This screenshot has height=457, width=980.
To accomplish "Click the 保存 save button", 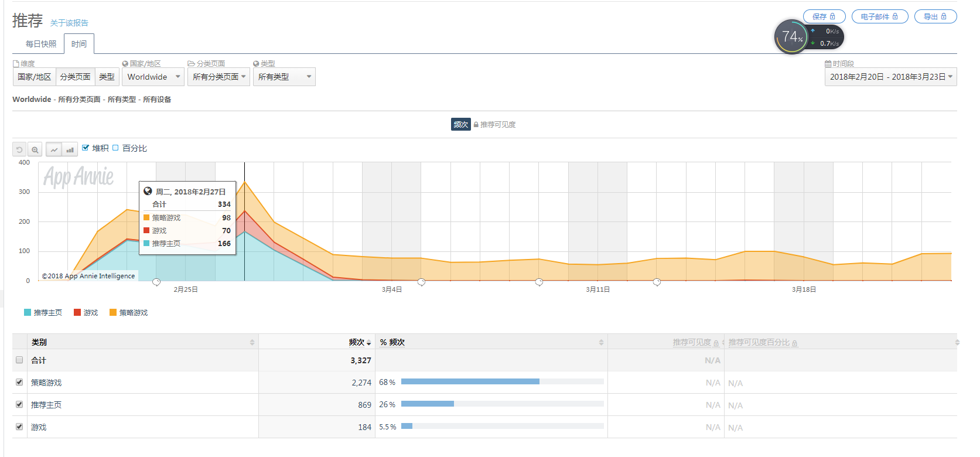I will (x=824, y=16).
